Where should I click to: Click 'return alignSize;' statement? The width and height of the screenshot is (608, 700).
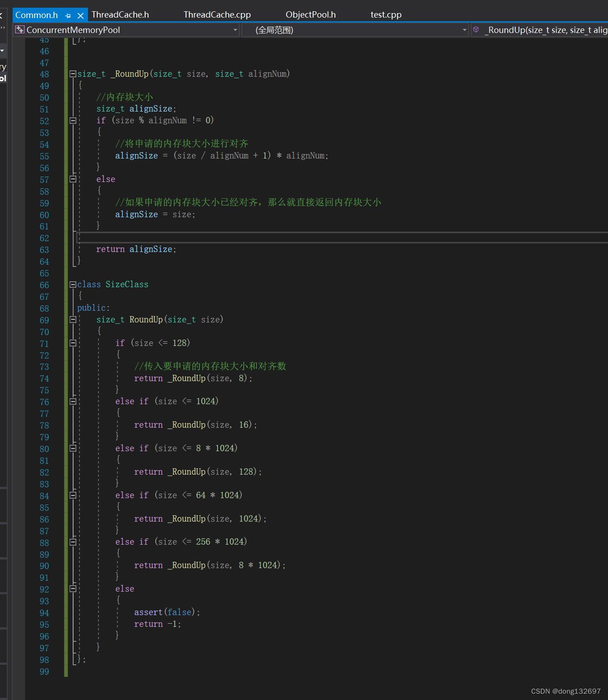[x=136, y=249]
